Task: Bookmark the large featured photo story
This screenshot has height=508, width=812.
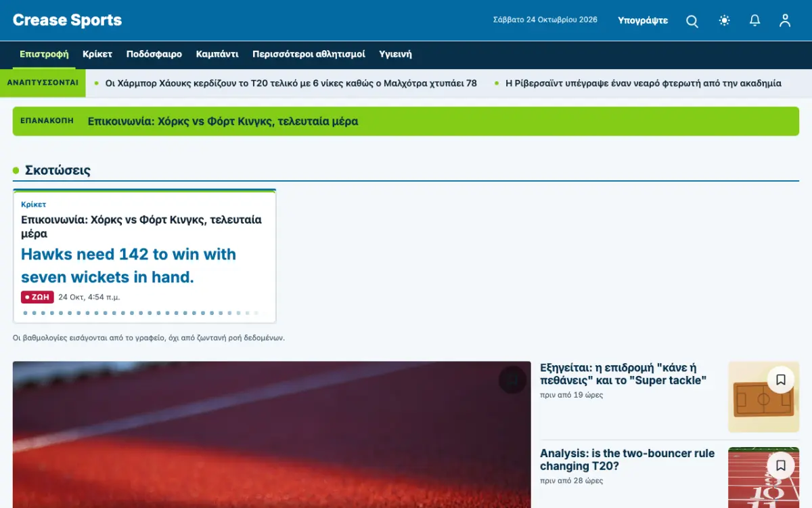Action: (512, 380)
